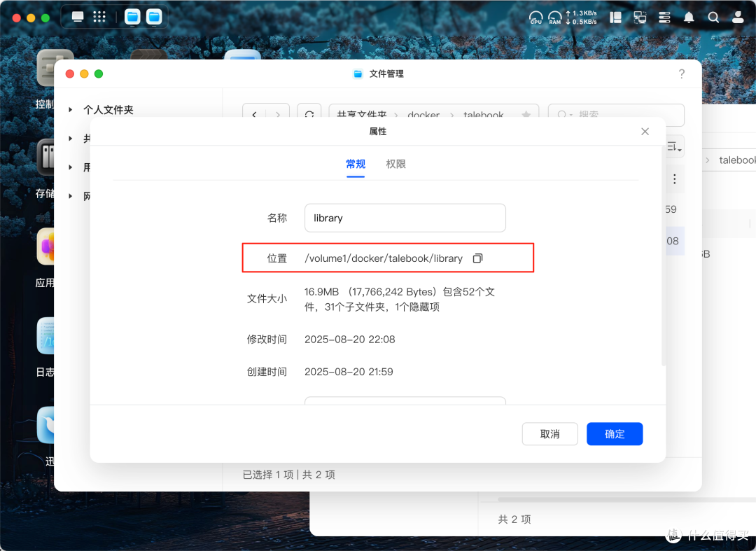Click the docker breadcrumb segment
Screen dimensions: 756x551
[423, 115]
